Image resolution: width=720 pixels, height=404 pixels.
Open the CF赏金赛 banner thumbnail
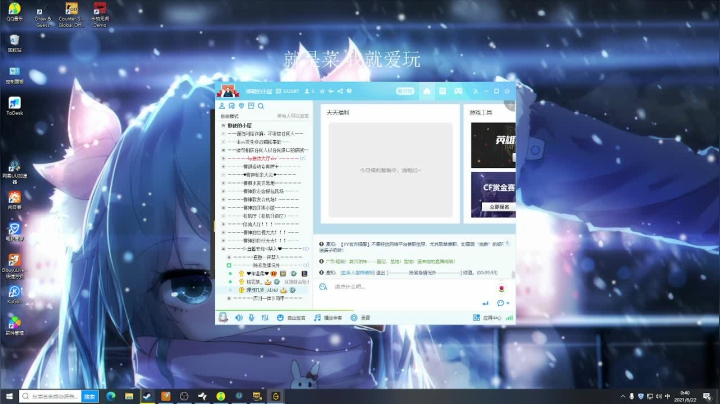point(493,194)
